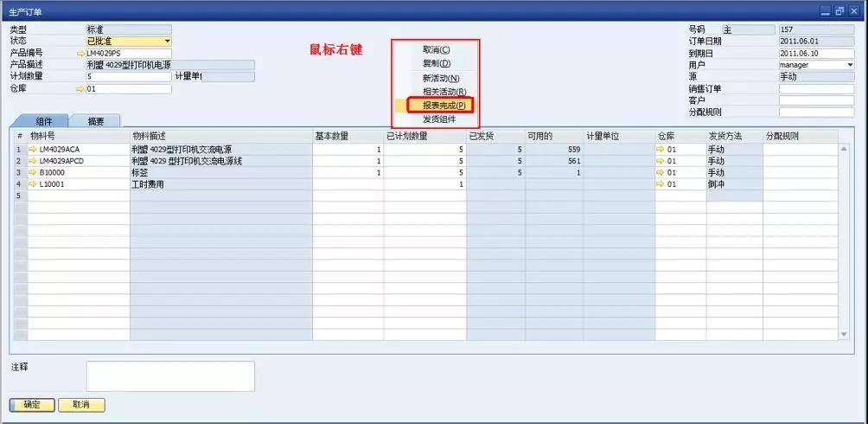This screenshot has height=424, width=868.
Task: Open link arrow for item LM4029ACA
Action: point(33,150)
